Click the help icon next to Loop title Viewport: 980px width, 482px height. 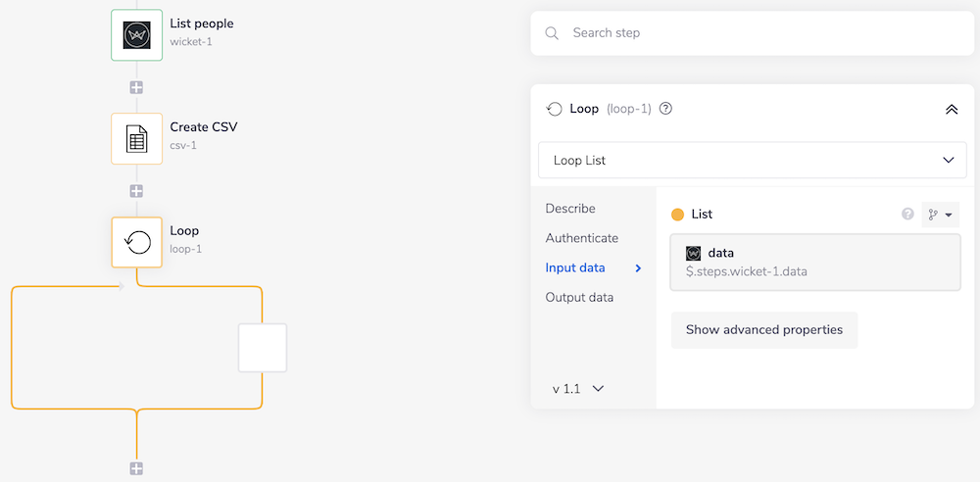point(666,109)
